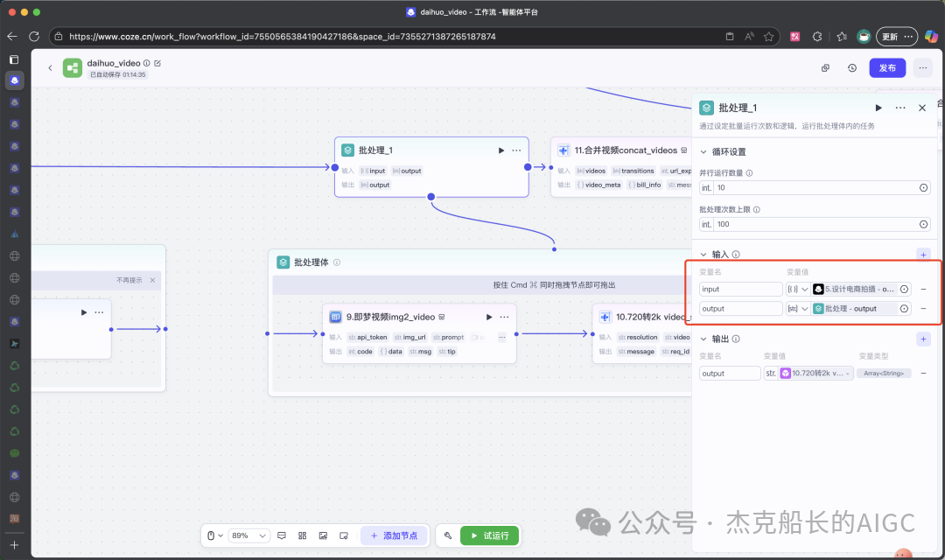Pick variable reference for 并行运行数量
Screen dimensions: 945x560
(923, 188)
